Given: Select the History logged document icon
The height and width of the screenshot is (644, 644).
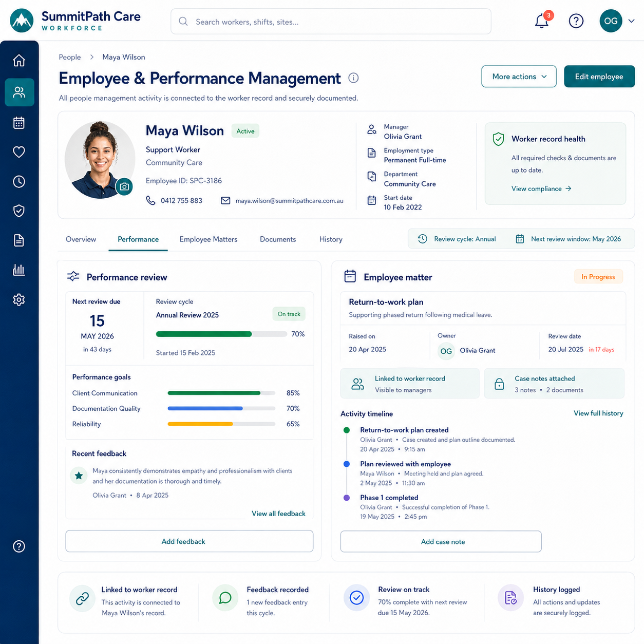Looking at the screenshot, I should click(511, 598).
